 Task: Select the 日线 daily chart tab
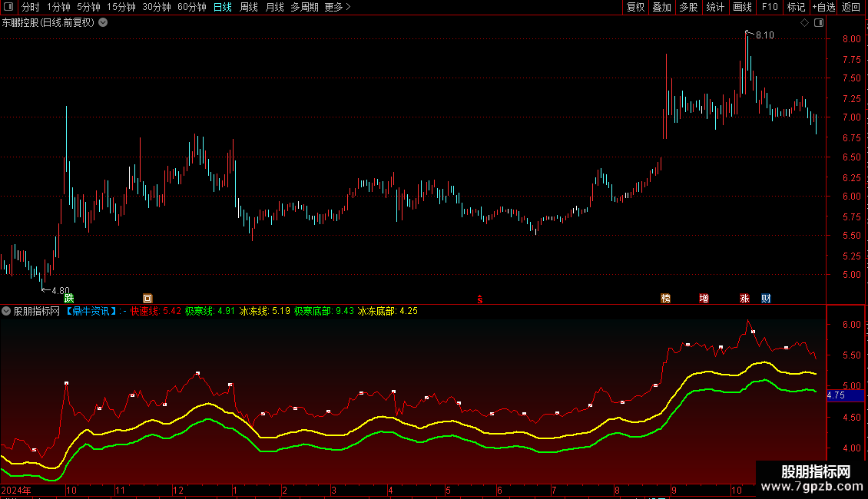click(x=223, y=7)
